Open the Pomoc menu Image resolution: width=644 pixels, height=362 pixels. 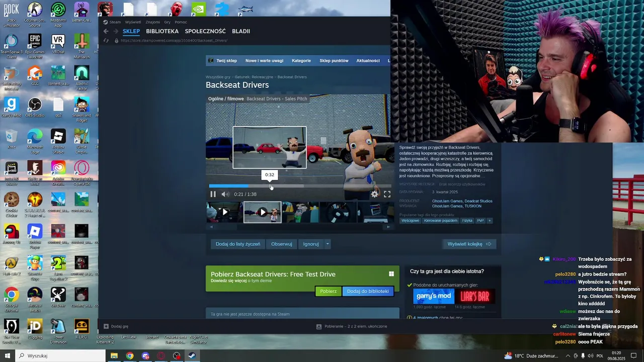pyautogui.click(x=181, y=22)
